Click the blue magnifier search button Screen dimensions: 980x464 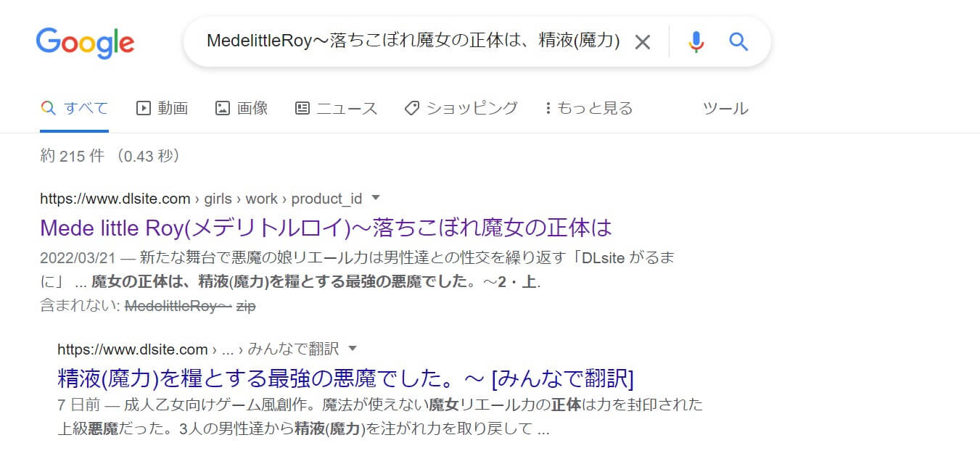coord(738,42)
